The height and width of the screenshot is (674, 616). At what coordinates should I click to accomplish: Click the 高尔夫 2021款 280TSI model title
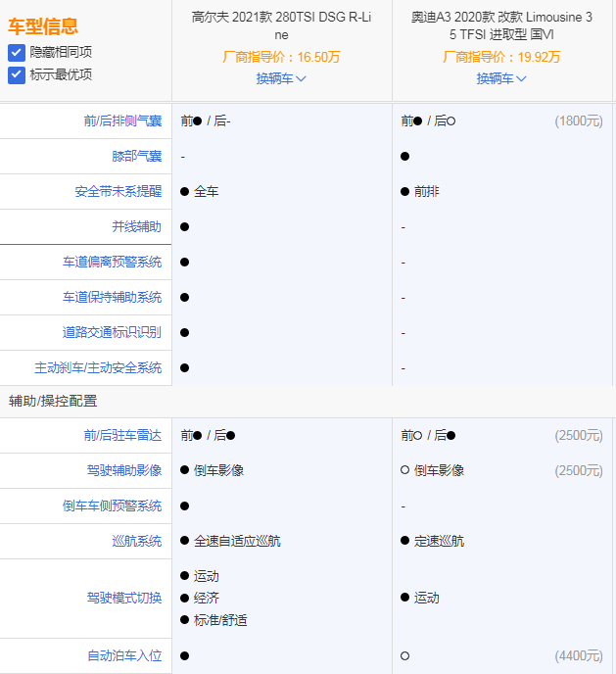(x=281, y=25)
